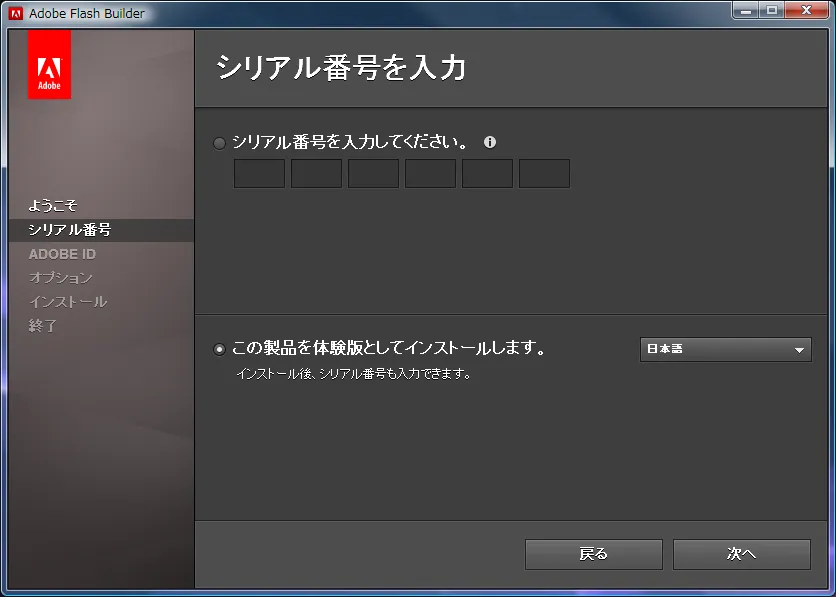Click the sixth serial number input box
836x597 pixels.
[544, 173]
